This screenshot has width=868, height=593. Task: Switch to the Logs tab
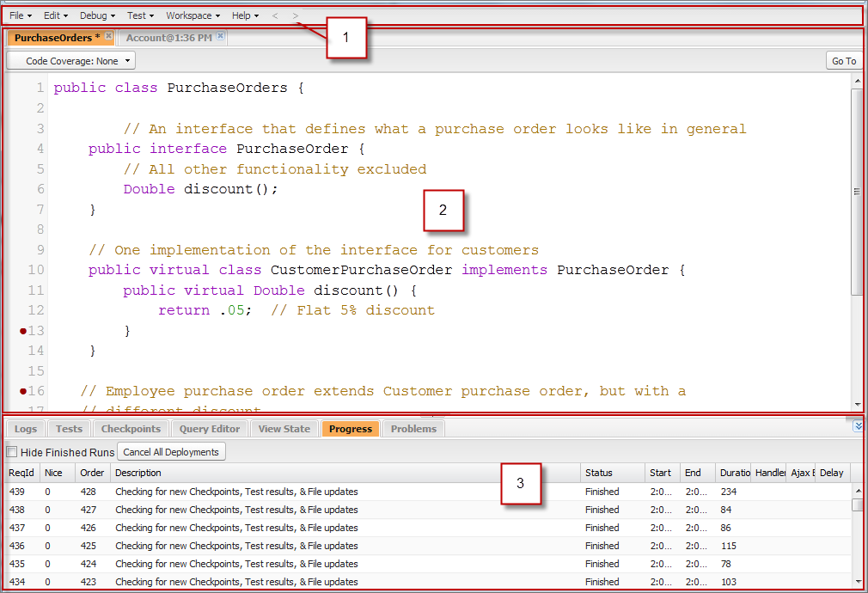pos(25,428)
